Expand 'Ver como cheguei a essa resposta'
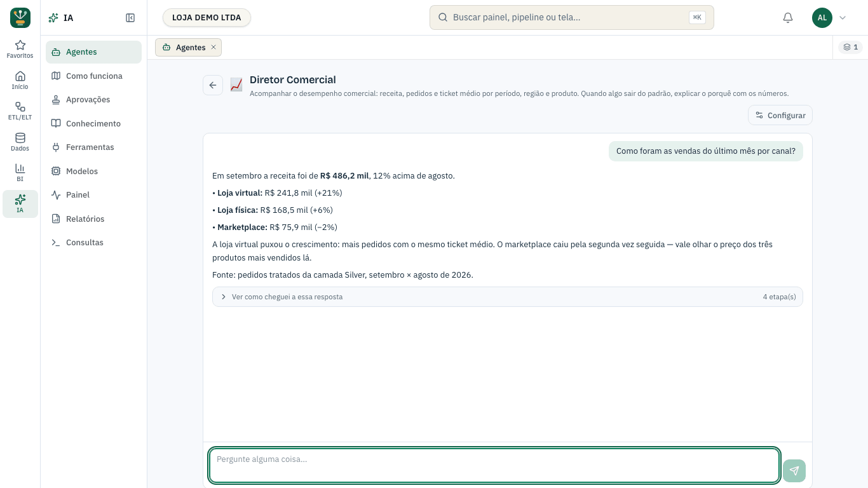Image resolution: width=868 pixels, height=488 pixels. point(508,297)
